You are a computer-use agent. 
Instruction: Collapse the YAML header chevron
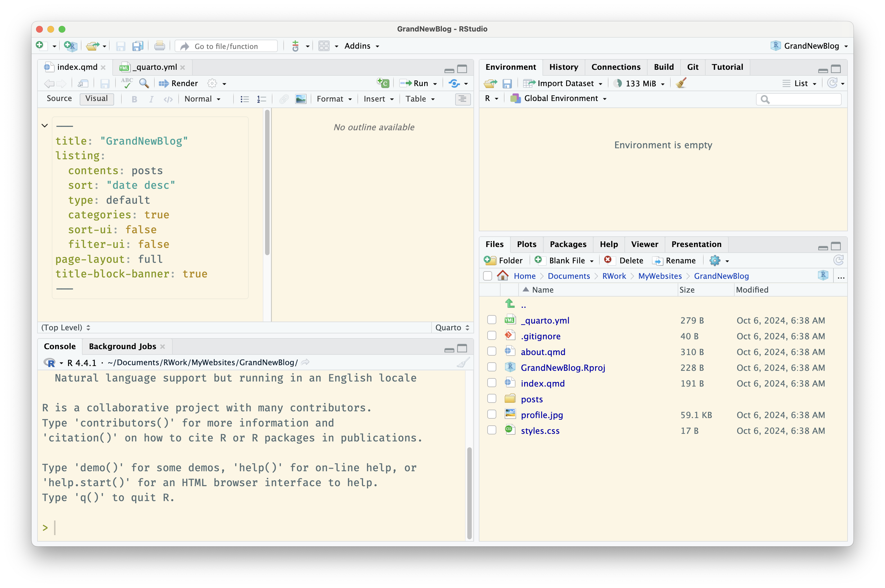coord(45,126)
